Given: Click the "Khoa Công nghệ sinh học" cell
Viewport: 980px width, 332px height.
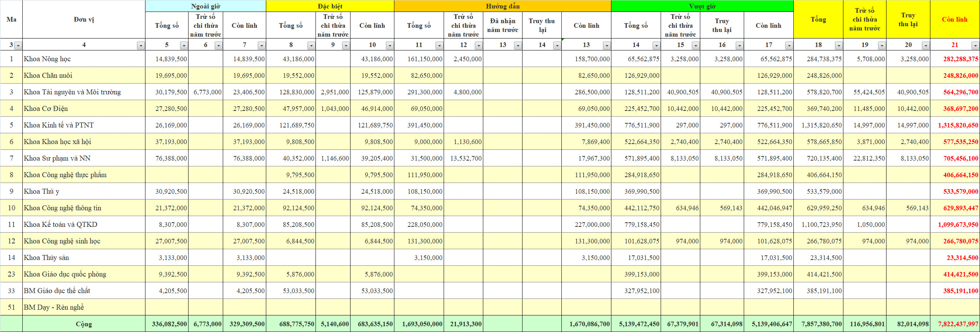Looking at the screenshot, I should click(x=84, y=241).
